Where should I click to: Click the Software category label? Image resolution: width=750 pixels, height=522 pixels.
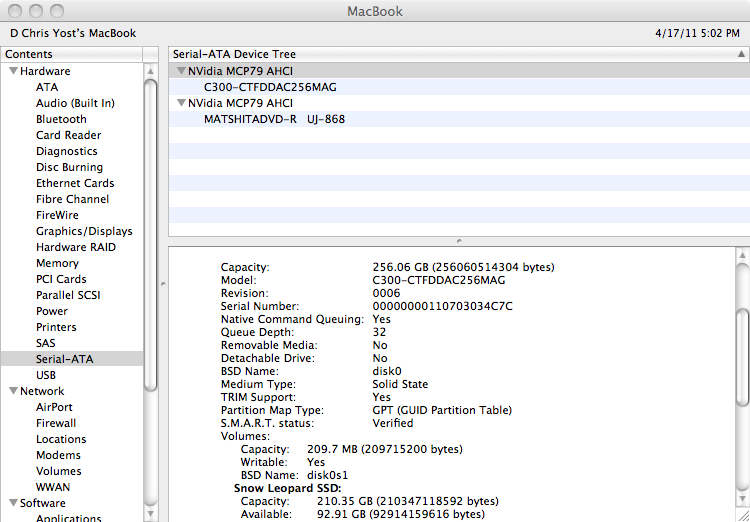[43, 503]
